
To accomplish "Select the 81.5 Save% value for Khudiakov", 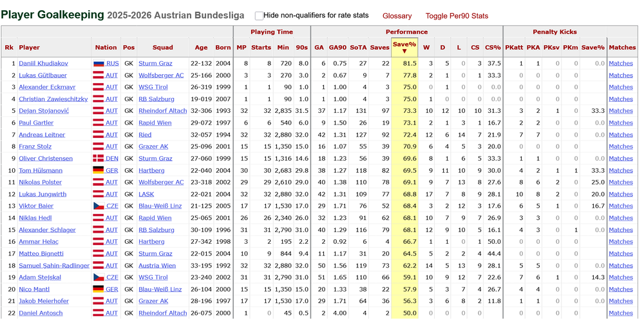I will point(410,63).
